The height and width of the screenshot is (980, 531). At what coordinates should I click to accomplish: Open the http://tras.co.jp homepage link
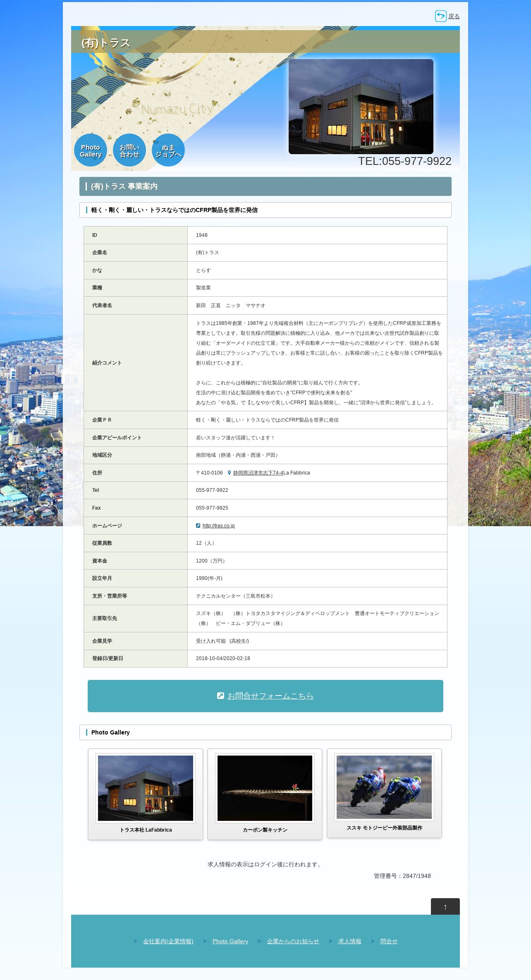tap(218, 526)
